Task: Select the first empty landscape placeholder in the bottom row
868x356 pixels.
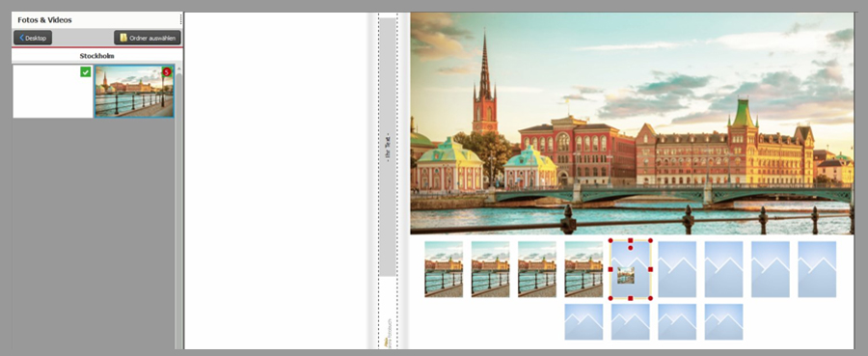Action: tap(583, 321)
